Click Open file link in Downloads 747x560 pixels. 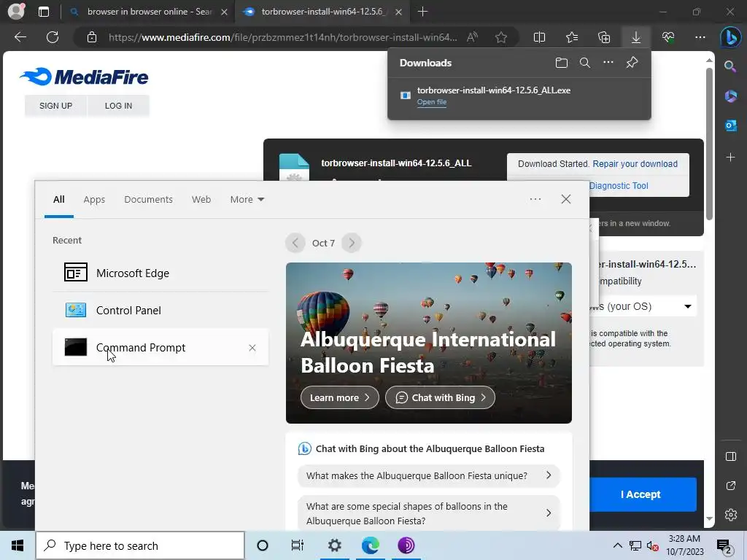point(432,102)
